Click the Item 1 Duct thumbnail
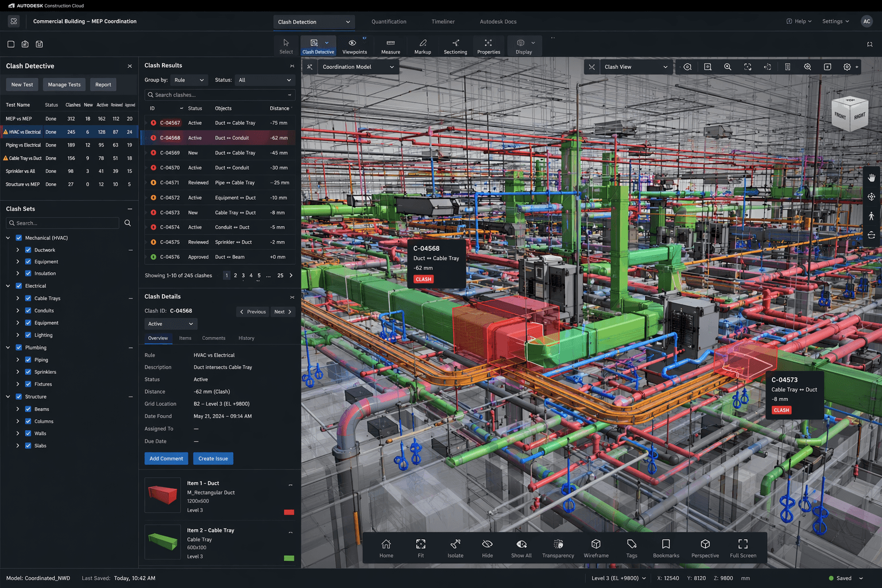 [x=163, y=495]
